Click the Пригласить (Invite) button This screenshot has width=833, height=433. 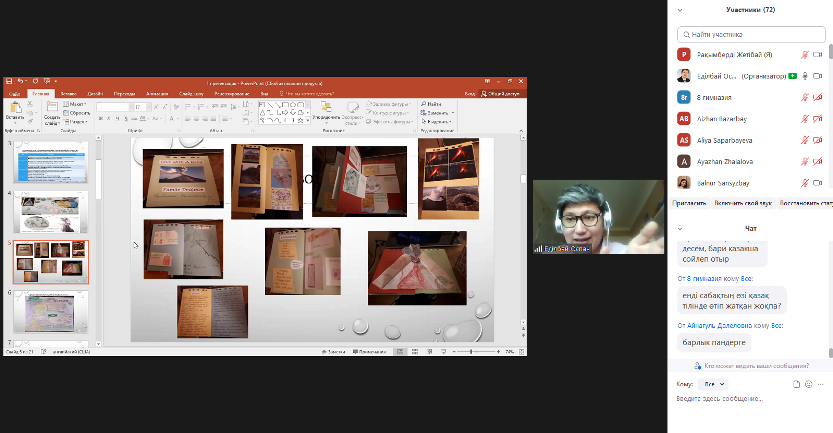690,203
